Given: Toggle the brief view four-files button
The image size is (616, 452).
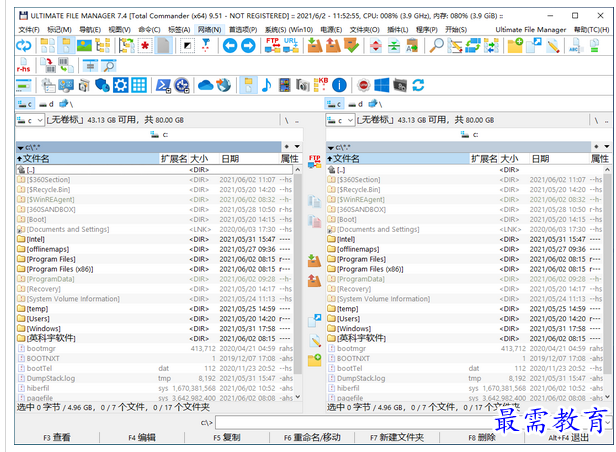Looking at the screenshot, I should (48, 46).
